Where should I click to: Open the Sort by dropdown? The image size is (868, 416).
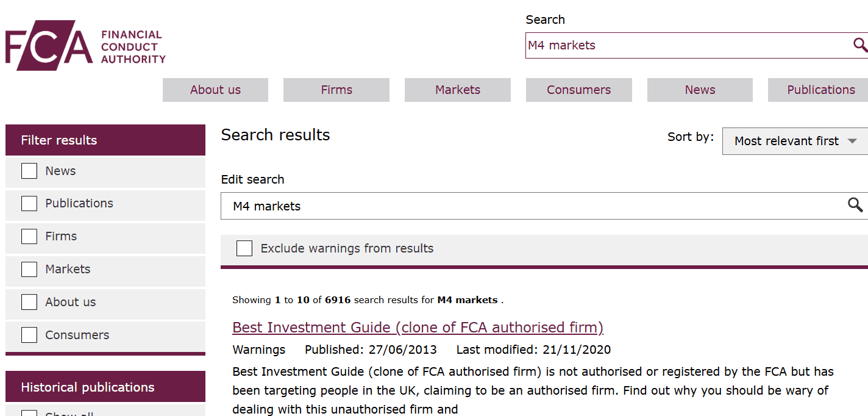click(x=795, y=141)
